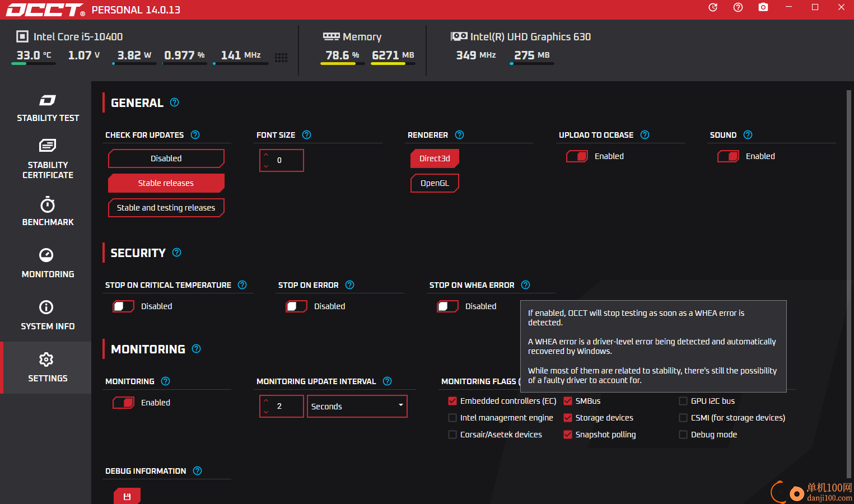This screenshot has width=854, height=504.
Task: Click help icon beside Upload To OCBASE
Action: click(x=645, y=134)
